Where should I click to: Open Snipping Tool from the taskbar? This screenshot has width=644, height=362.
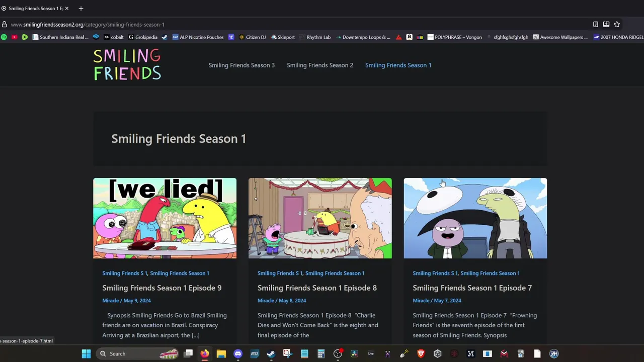(288, 353)
